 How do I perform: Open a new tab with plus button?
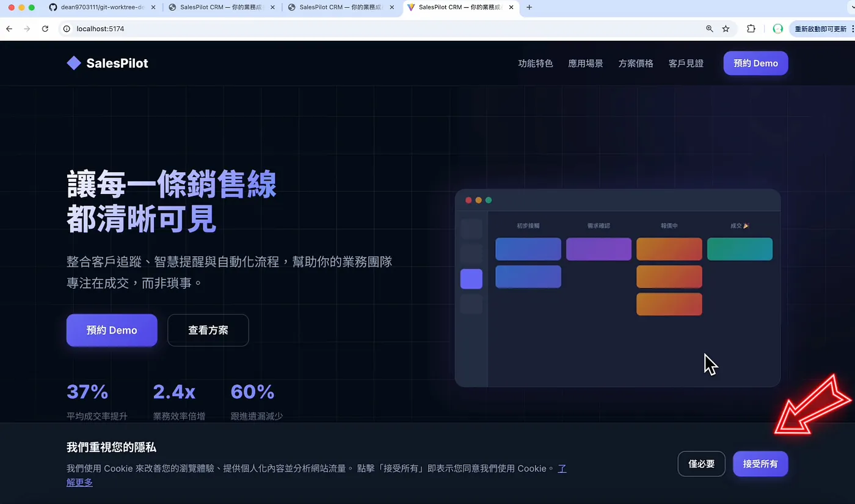[x=529, y=7]
